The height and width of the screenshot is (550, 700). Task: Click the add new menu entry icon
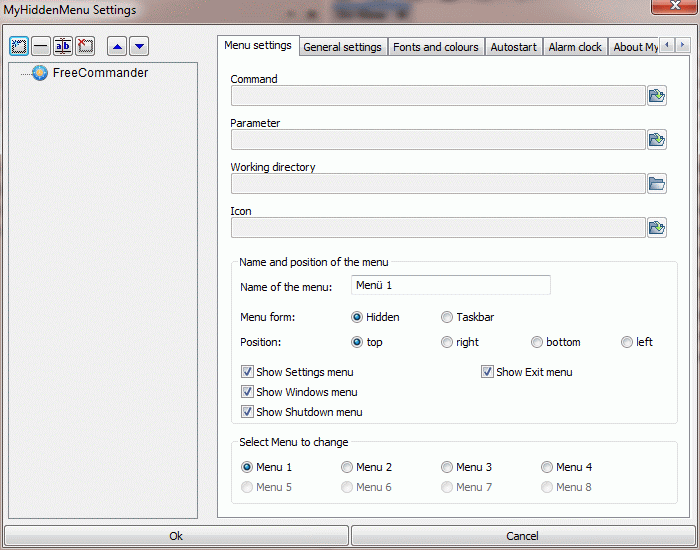pyautogui.click(x=19, y=46)
